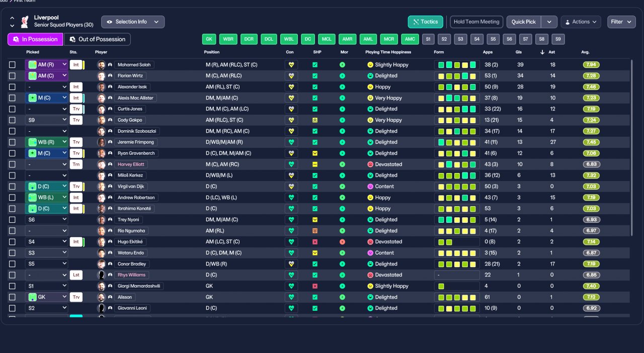The image size is (644, 353).
Task: Click the squad list vertical scrollbar
Action: [632, 147]
